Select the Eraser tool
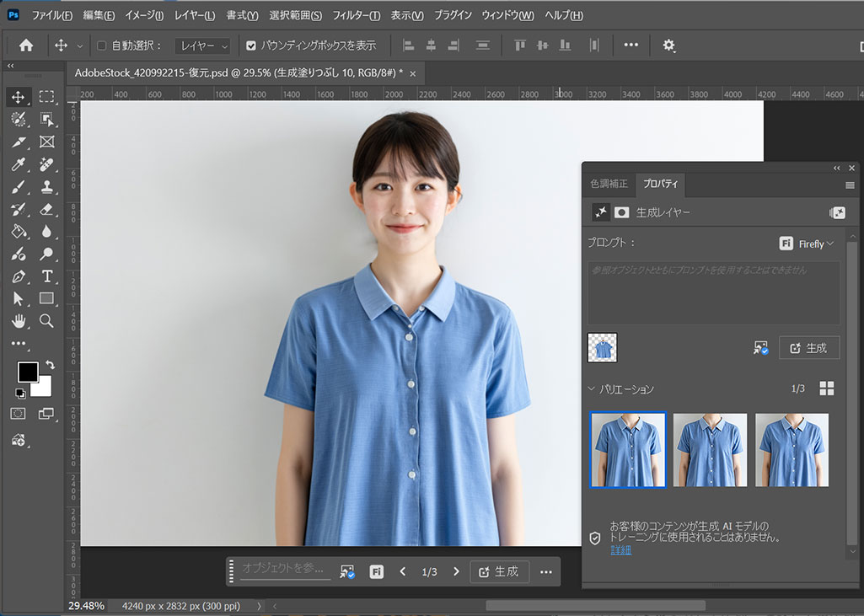 pyautogui.click(x=46, y=209)
